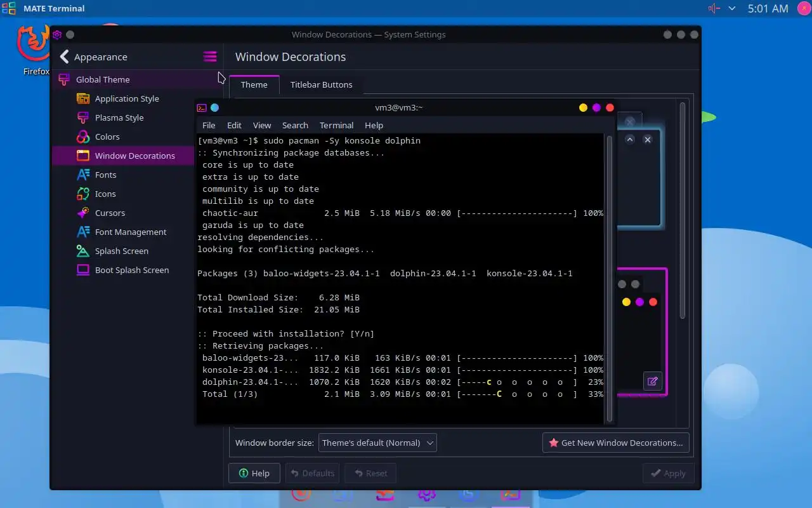Click 'Proceed with installation? [Y/n]' line
Image resolution: width=812 pixels, height=508 pixels.
pos(286,333)
